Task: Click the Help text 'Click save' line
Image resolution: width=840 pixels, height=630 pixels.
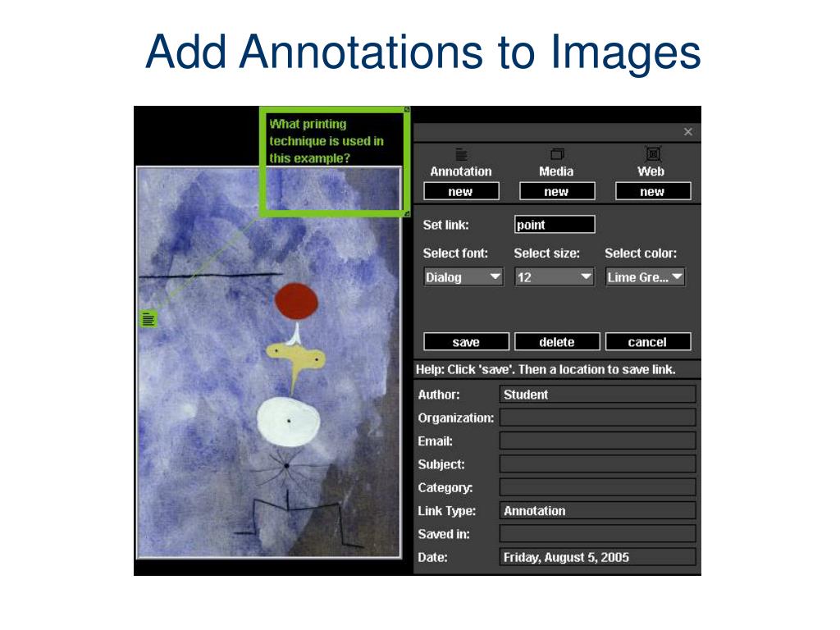Action: (x=546, y=369)
